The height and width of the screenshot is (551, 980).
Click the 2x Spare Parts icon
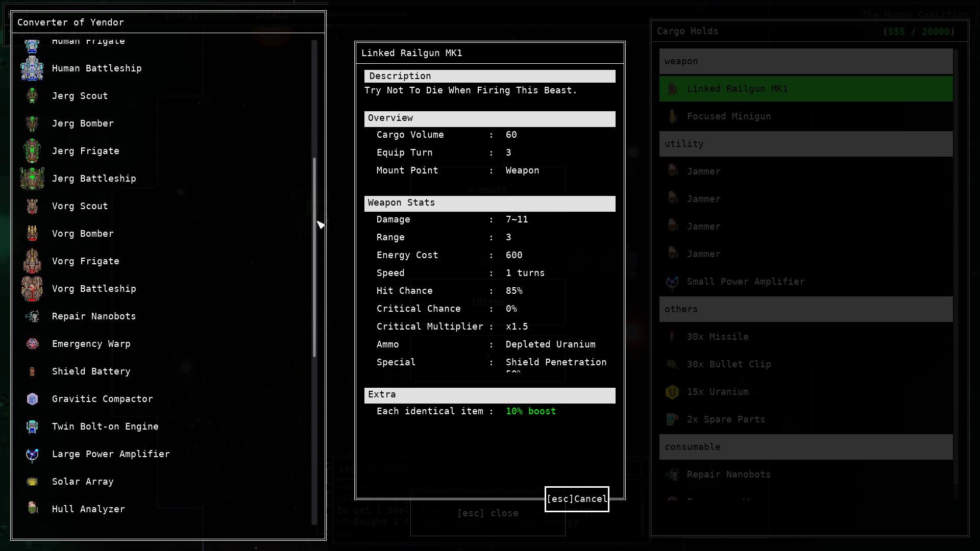coord(672,419)
